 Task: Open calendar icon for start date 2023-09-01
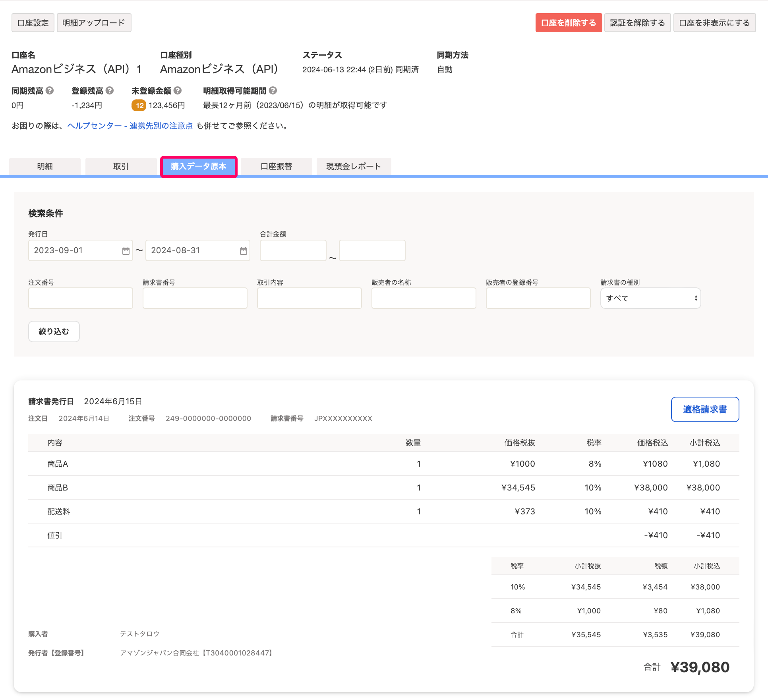click(126, 250)
